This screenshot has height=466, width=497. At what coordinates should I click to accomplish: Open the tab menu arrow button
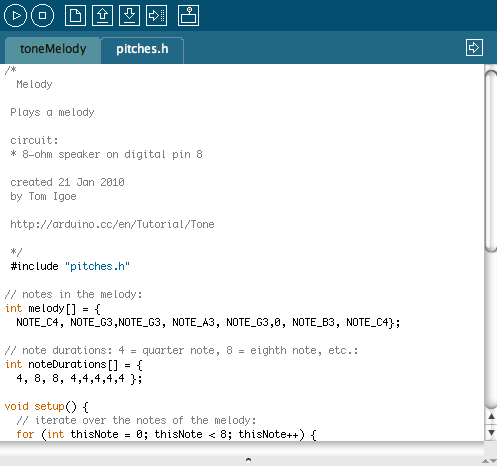474,48
